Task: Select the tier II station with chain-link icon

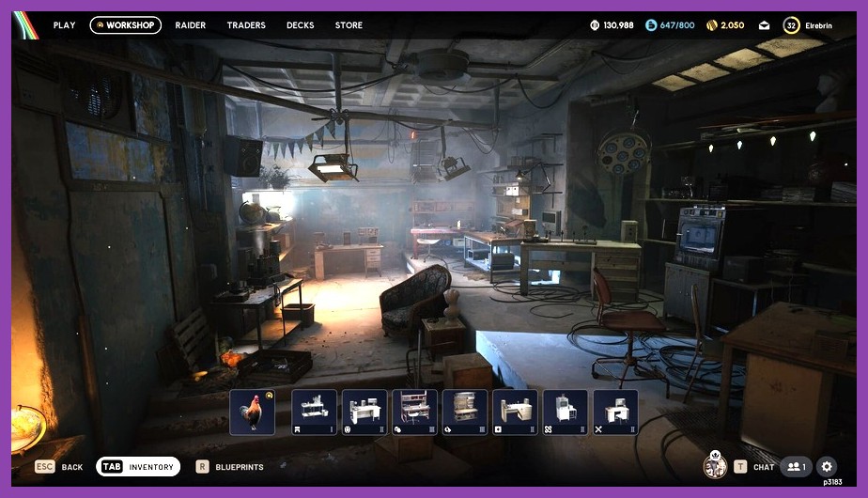Action: [x=566, y=412]
